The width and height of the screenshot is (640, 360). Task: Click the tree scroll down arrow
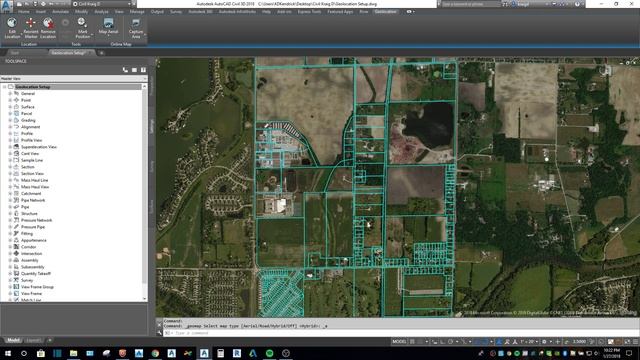point(144,299)
